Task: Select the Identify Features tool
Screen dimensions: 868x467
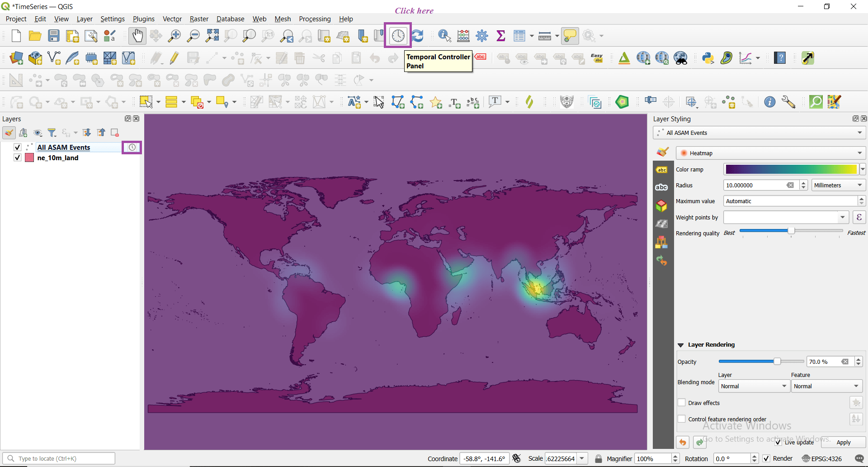Action: 443,36
